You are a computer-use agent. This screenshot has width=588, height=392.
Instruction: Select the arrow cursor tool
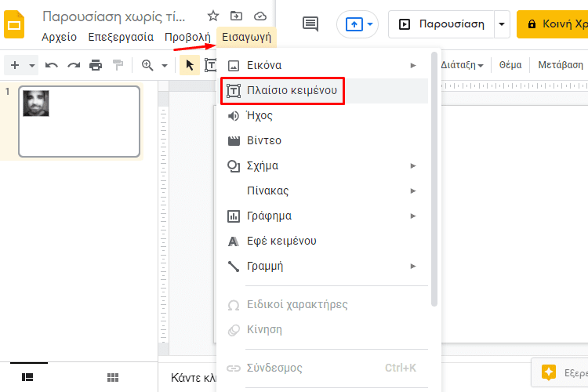[190, 65]
